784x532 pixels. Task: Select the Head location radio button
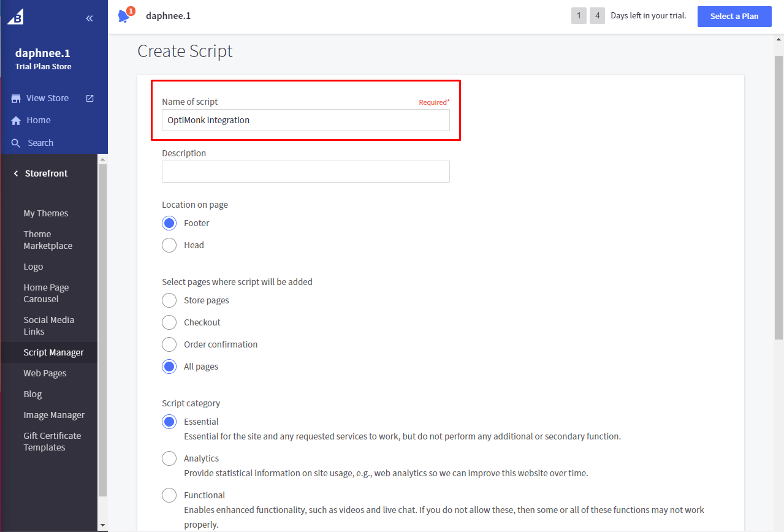coord(169,245)
